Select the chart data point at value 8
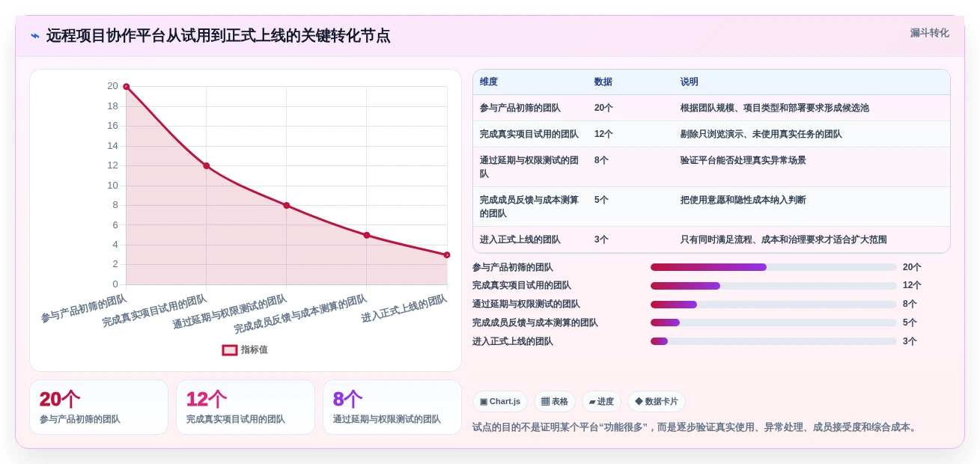Viewport: 980px width, 464px height. pyautogui.click(x=287, y=205)
